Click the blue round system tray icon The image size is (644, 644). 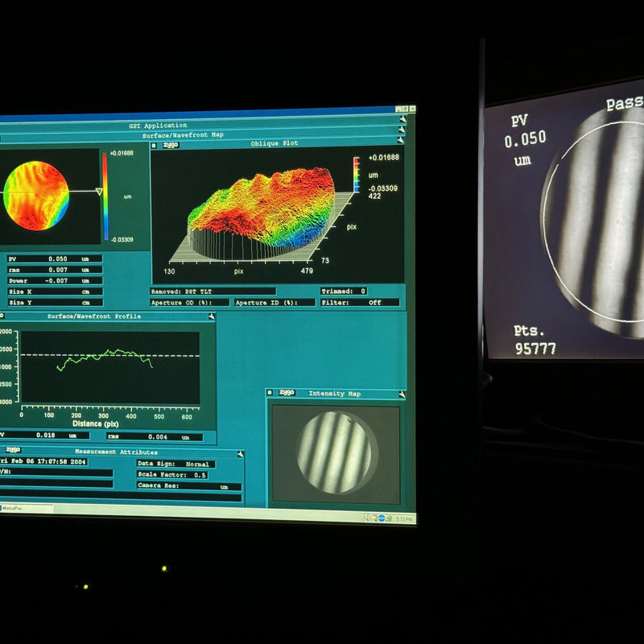[381, 518]
